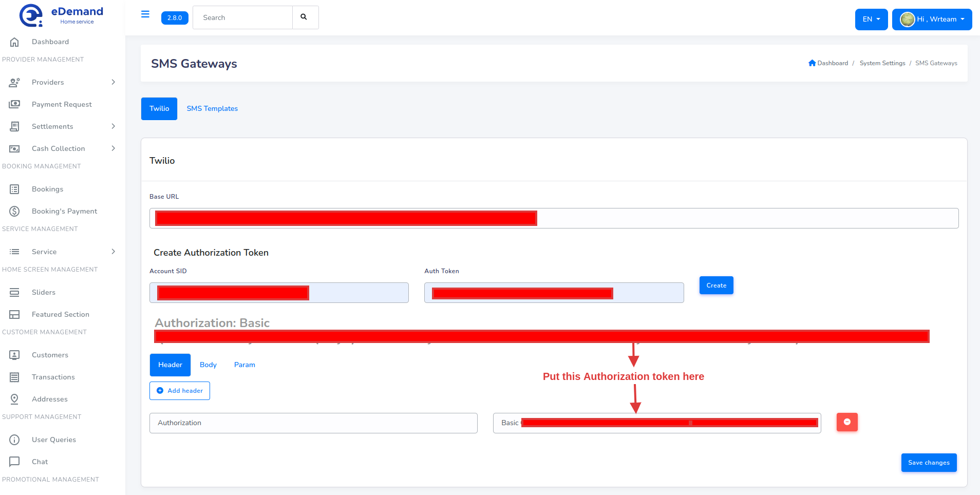Image resolution: width=980 pixels, height=495 pixels.
Task: Expand the Settlements submenu chevron
Action: coord(114,126)
